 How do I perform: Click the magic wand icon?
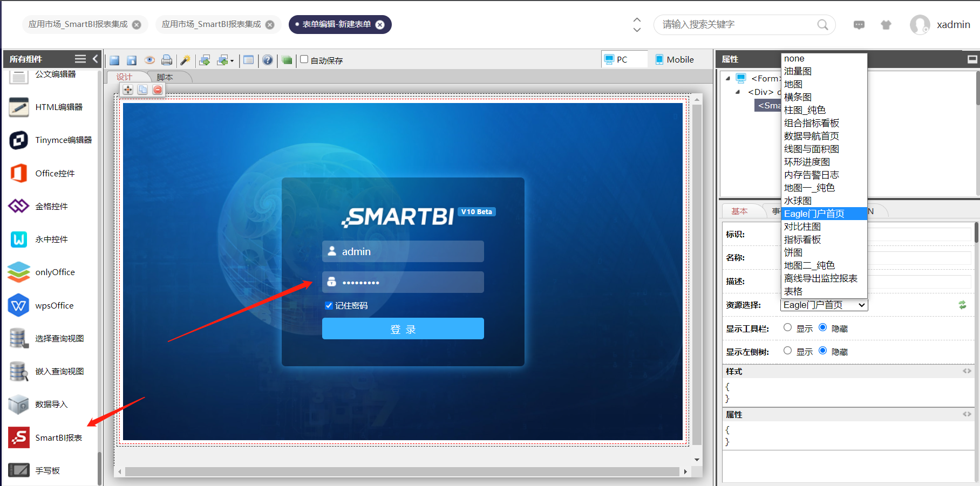[185, 60]
